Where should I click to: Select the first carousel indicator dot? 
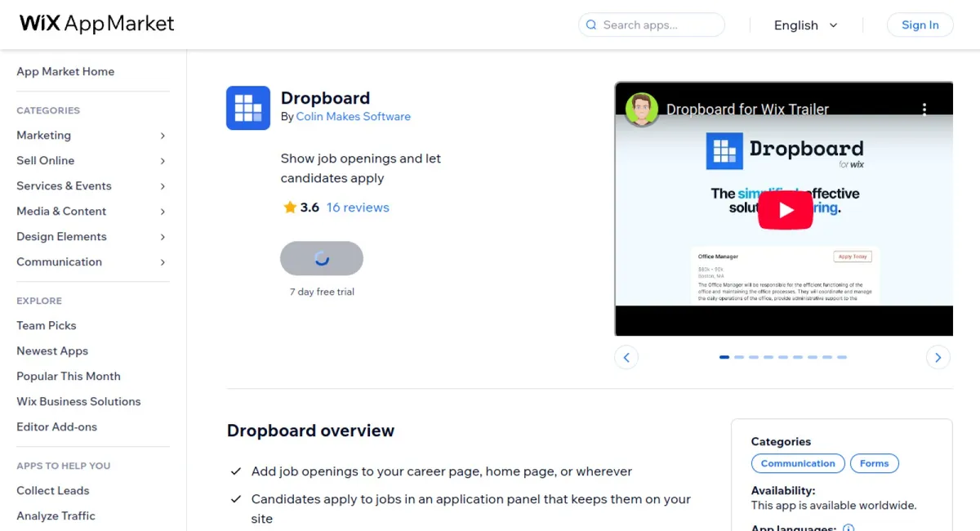pyautogui.click(x=724, y=357)
